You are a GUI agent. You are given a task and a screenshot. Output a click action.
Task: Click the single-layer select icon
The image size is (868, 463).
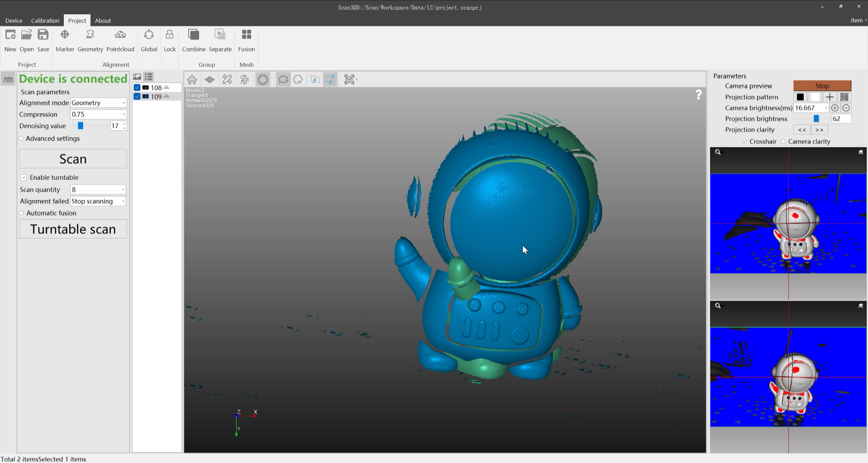click(315, 80)
